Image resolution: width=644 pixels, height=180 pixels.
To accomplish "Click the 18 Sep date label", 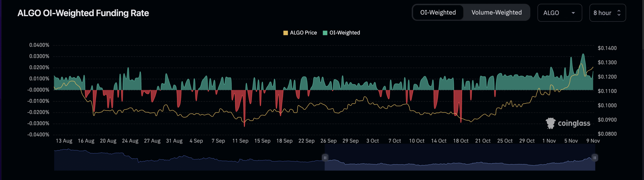I will coord(285,141).
